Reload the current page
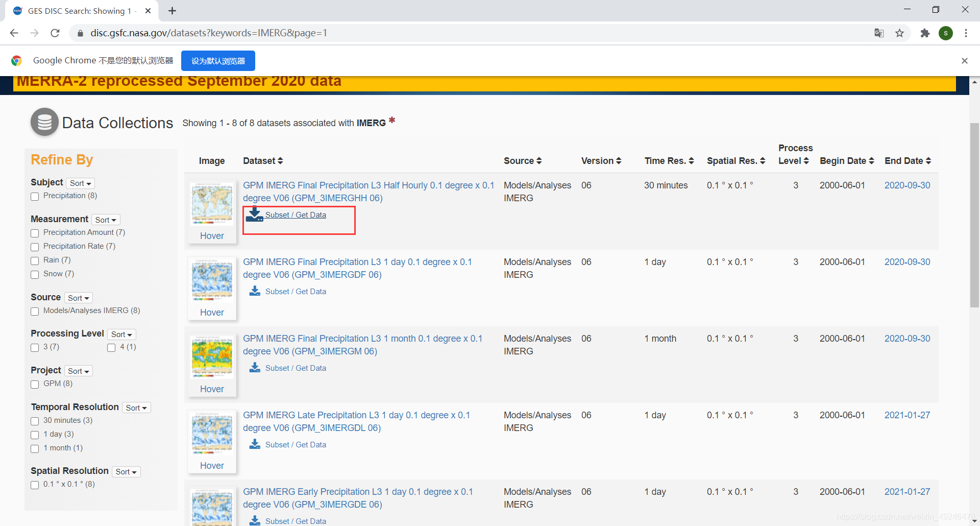980x526 pixels. pyautogui.click(x=55, y=33)
